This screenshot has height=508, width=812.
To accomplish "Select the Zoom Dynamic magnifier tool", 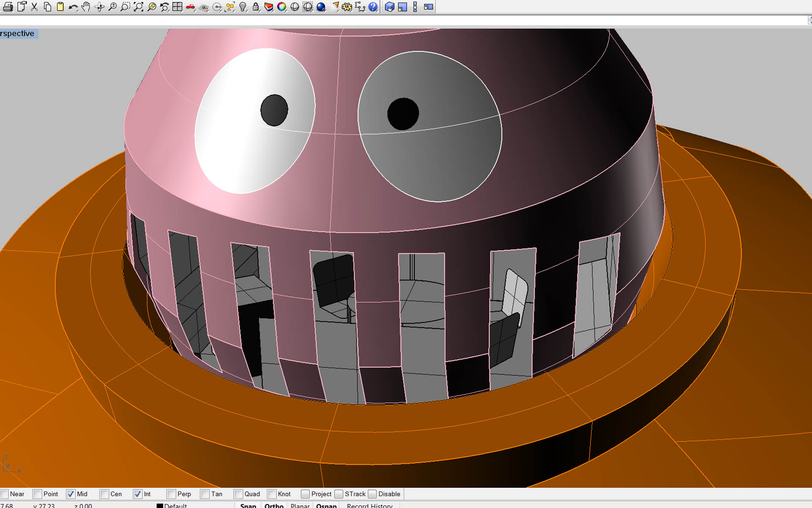I will point(112,7).
